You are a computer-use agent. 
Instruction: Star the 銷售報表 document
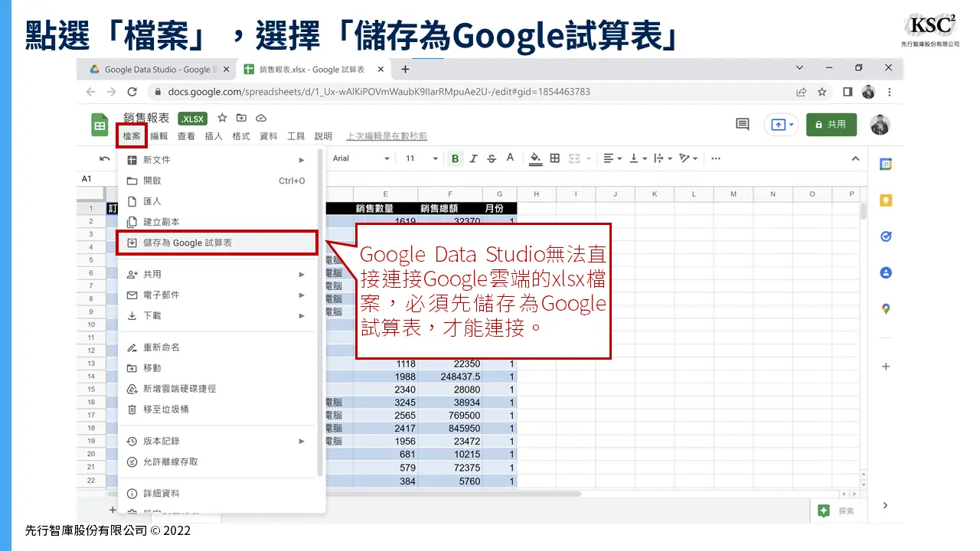pos(222,118)
